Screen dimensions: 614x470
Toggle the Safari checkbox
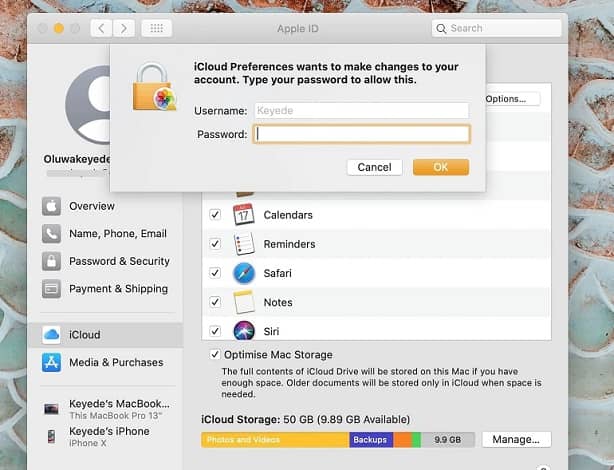coord(215,273)
